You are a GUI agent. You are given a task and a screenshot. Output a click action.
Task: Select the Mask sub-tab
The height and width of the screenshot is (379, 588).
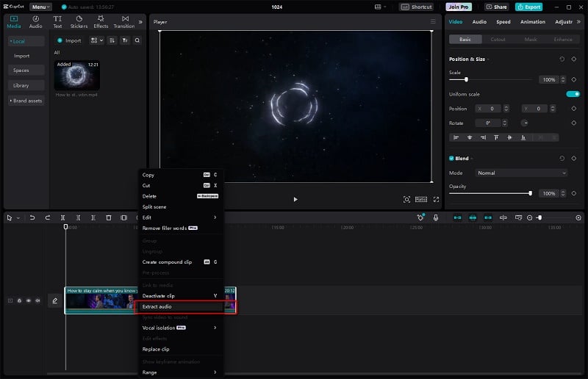pos(531,40)
